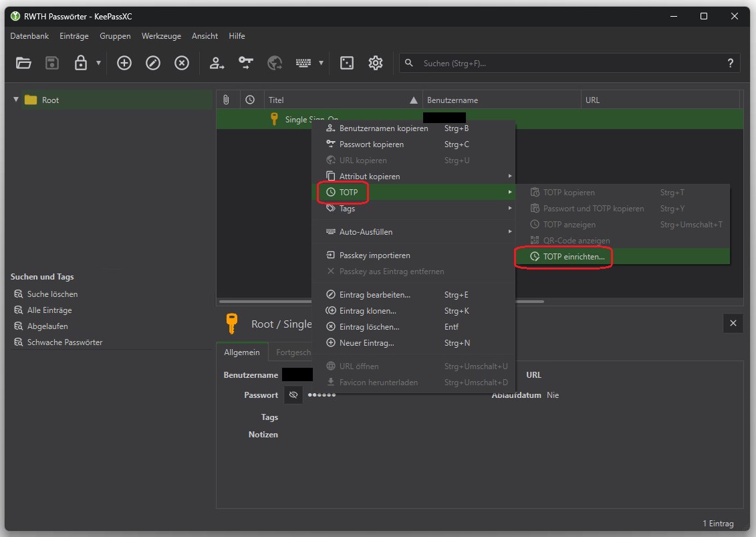The height and width of the screenshot is (537, 756).
Task: Click the copy username toolbar icon
Action: 217,63
